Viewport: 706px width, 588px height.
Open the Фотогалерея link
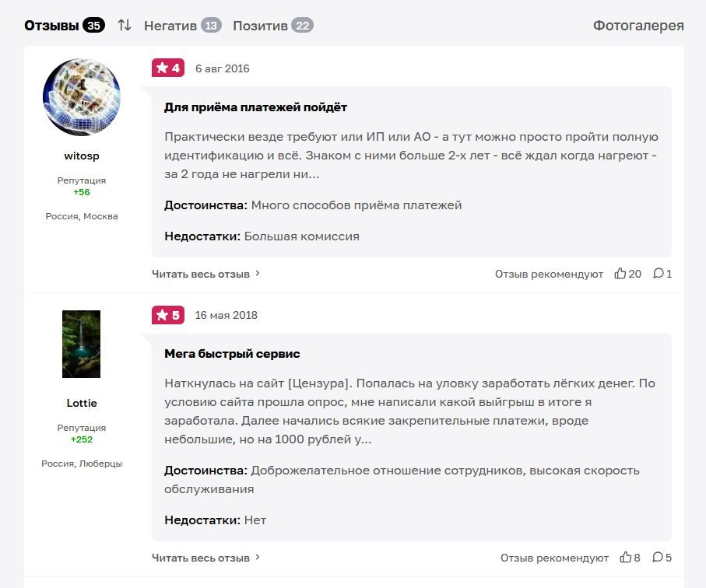pos(638,26)
